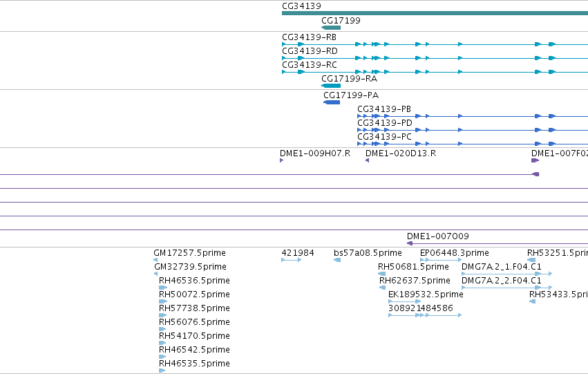Click the RH62637.5prime arrow glyph
Screen dimensions: 588x374
pyautogui.click(x=383, y=288)
